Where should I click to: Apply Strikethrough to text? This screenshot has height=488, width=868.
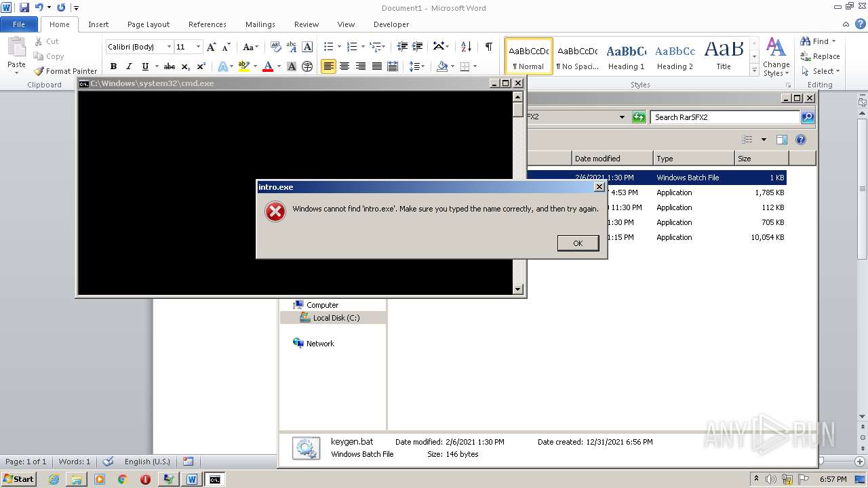(x=170, y=66)
